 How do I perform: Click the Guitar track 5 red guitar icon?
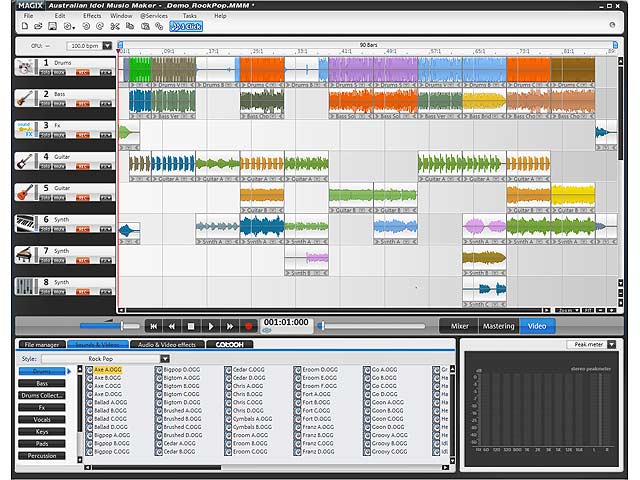pos(26,192)
